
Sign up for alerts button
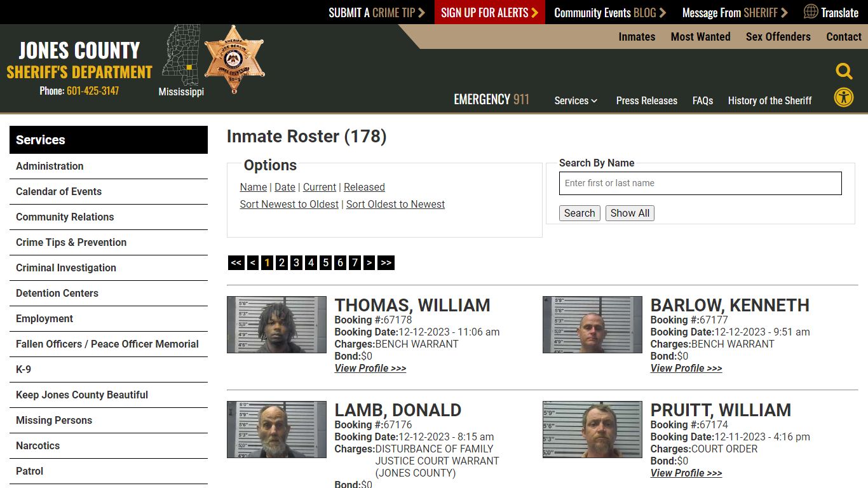click(x=490, y=12)
